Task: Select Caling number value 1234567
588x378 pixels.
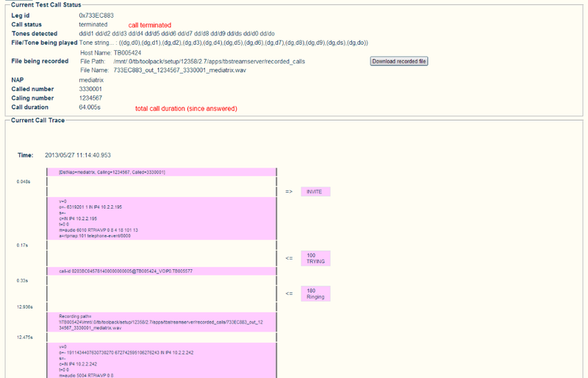Action: pos(90,98)
